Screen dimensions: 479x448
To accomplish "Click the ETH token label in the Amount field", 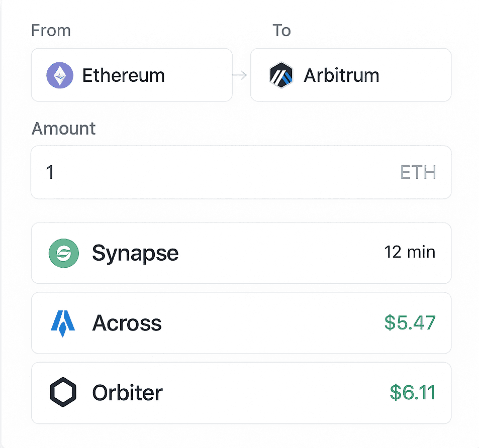I will 418,173.
